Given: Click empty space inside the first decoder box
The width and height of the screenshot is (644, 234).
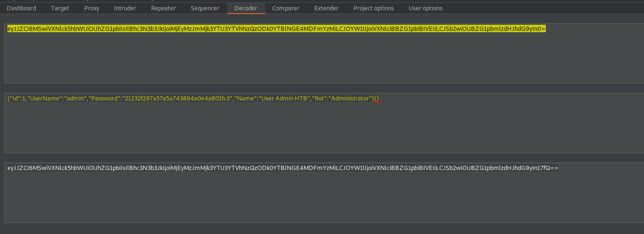Looking at the screenshot, I should [323, 61].
